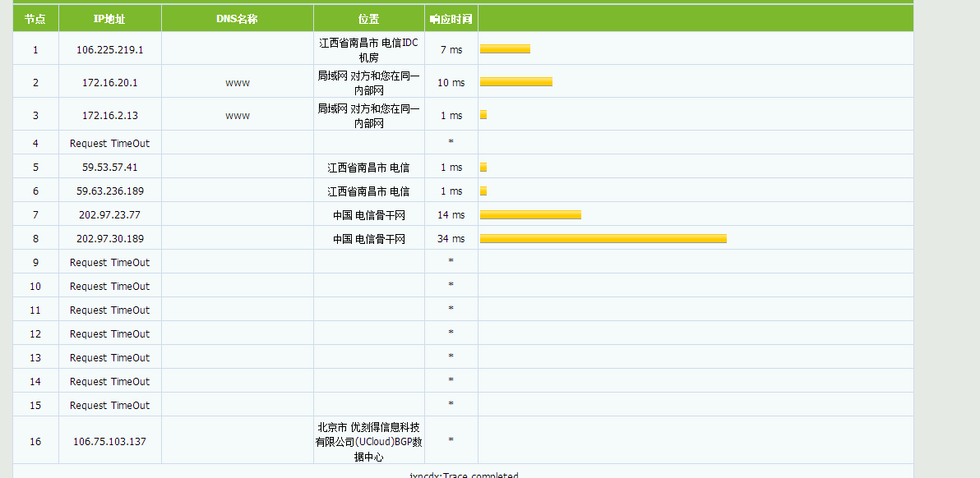Click the asterisk in node 16 row
This screenshot has width=980, height=478.
pyautogui.click(x=451, y=440)
